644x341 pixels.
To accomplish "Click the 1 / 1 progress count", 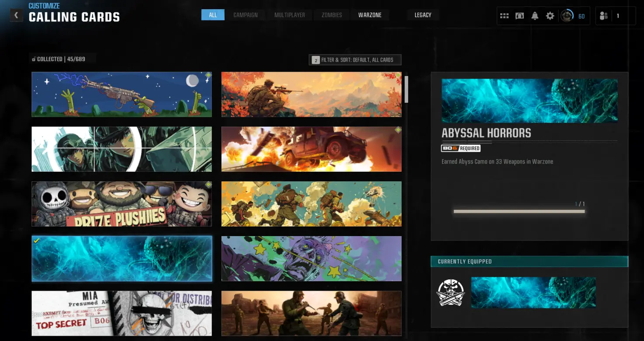I will 580,204.
